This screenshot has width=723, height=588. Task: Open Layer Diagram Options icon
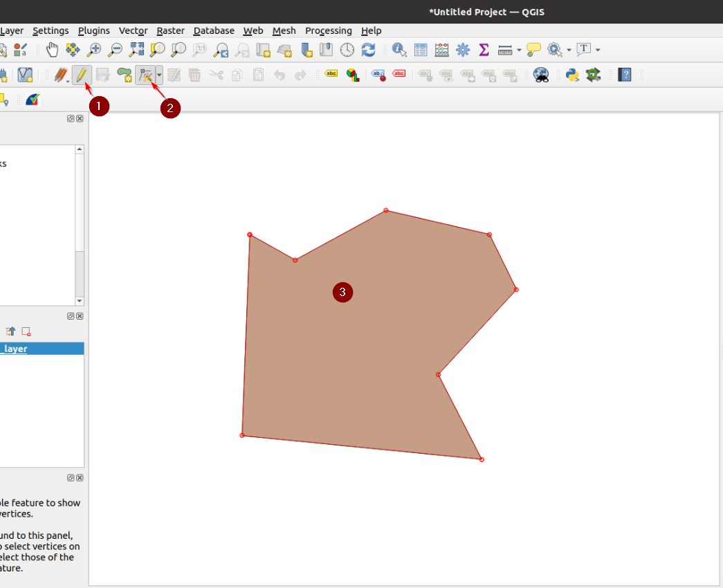tap(353, 75)
